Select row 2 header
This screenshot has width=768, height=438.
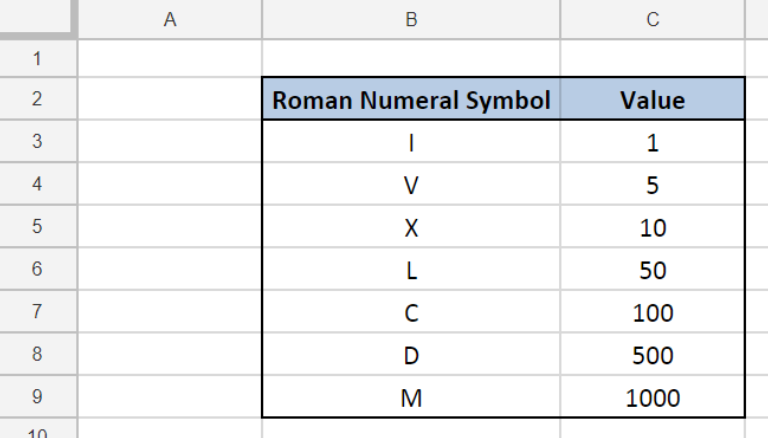pyautogui.click(x=38, y=98)
